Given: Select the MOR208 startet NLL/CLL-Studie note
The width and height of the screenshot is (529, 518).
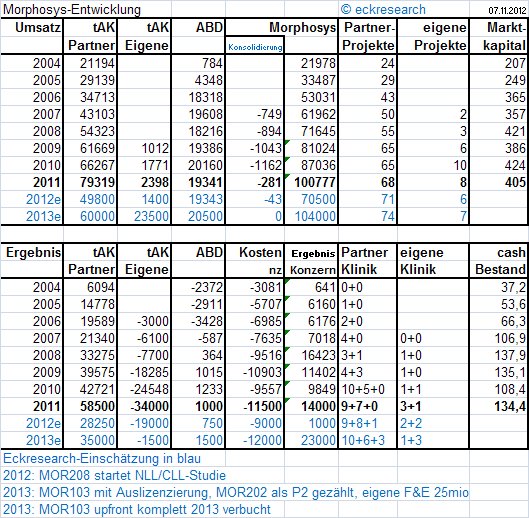Looking at the screenshot, I should pos(114,475).
